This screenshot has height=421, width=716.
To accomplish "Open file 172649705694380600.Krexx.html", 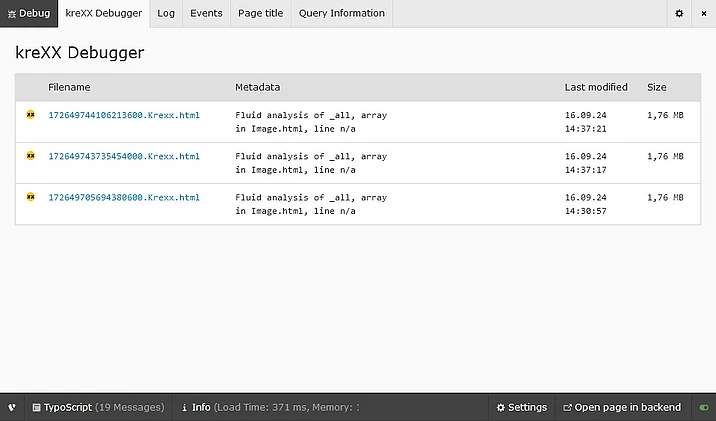I will [124, 197].
